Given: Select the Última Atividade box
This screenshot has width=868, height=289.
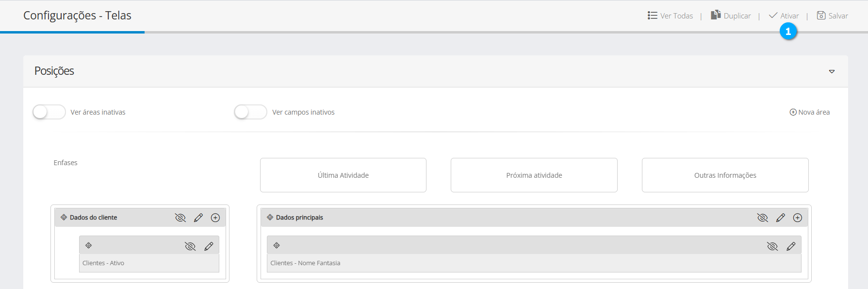Looking at the screenshot, I should (x=343, y=175).
